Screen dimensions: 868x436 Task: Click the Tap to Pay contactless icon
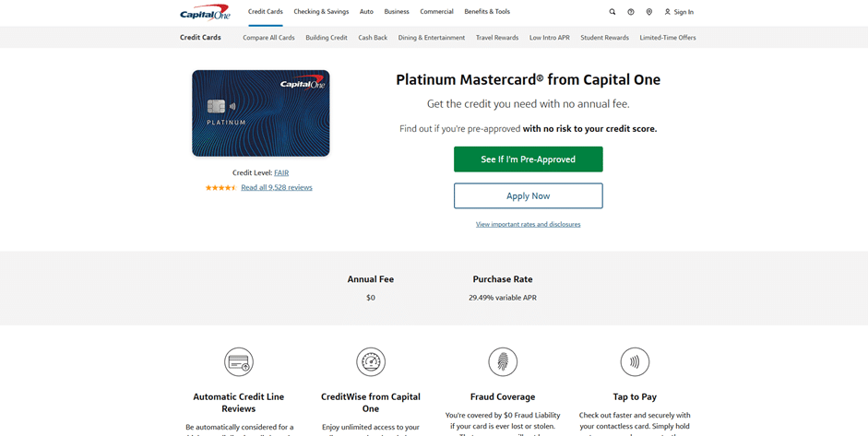point(635,362)
